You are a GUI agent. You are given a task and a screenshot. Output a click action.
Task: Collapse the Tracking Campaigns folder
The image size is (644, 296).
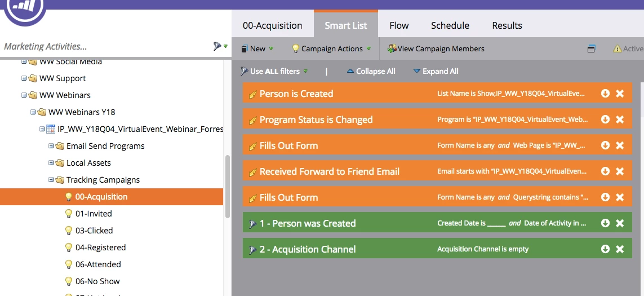(x=51, y=180)
